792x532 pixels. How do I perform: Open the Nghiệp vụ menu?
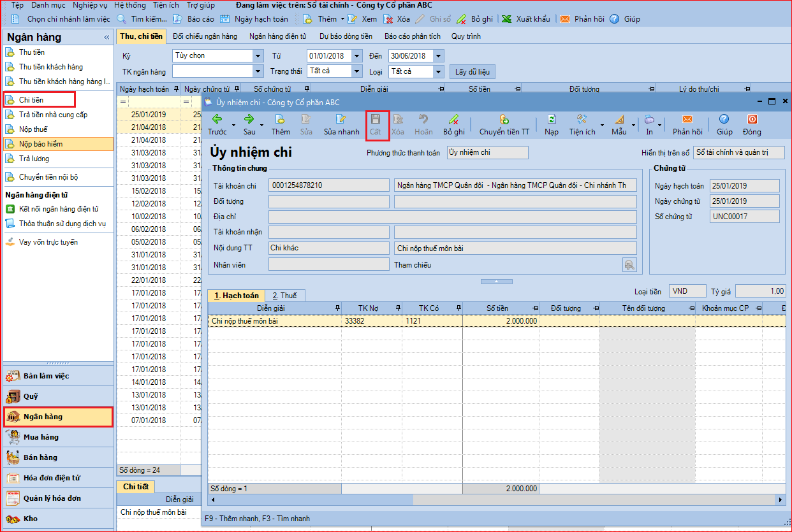point(91,5)
